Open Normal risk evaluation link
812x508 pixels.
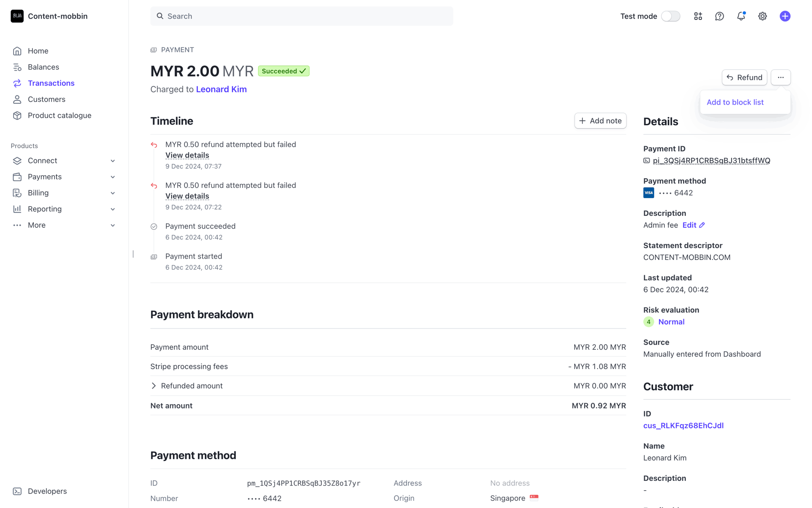coord(671,322)
